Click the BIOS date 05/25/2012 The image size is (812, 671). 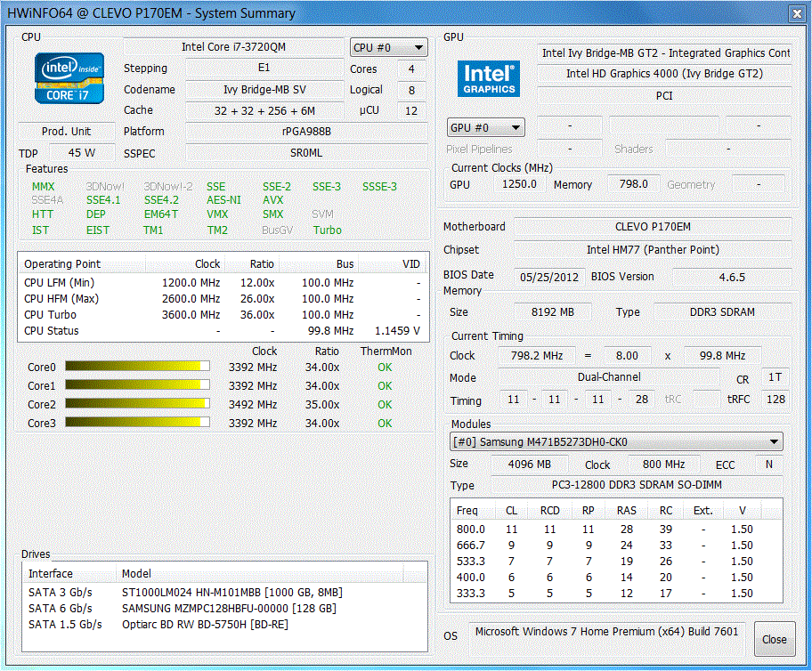(x=549, y=277)
